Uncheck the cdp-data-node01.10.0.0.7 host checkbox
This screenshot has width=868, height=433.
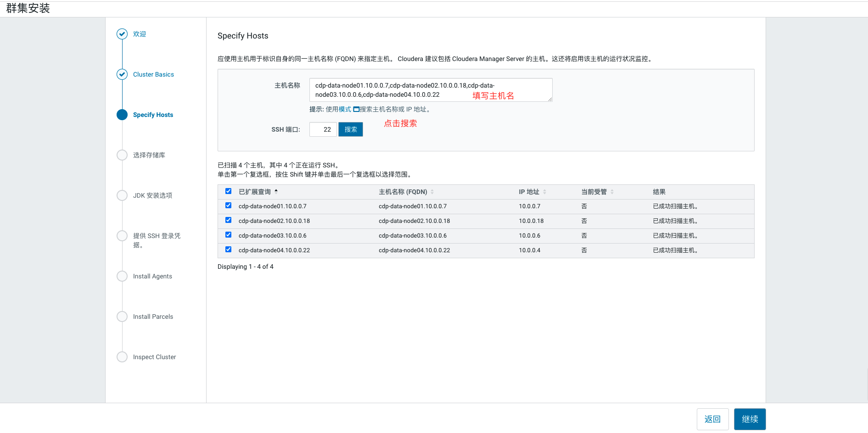(x=229, y=206)
